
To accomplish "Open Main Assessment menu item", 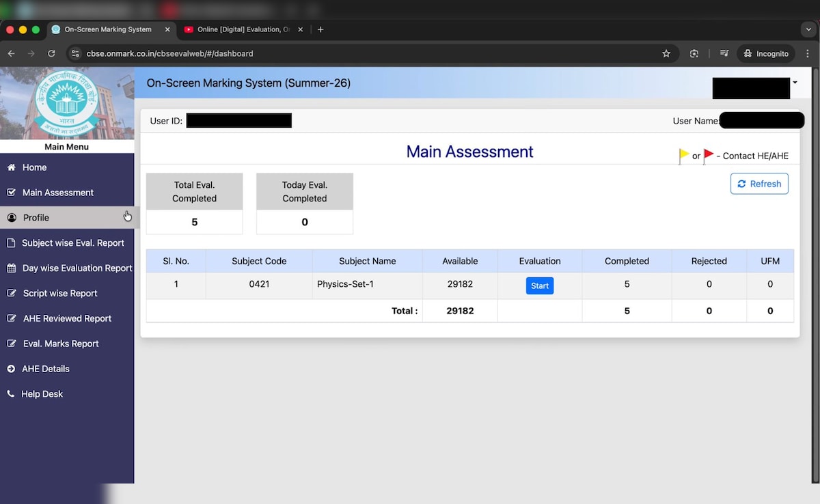I will tap(67, 193).
